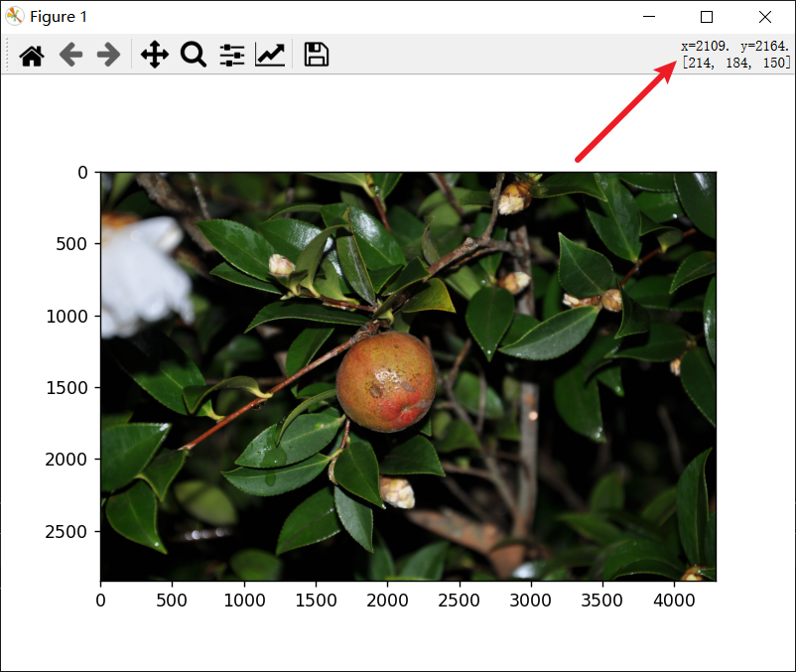
Task: Go forward to next view arrow
Action: [108, 55]
